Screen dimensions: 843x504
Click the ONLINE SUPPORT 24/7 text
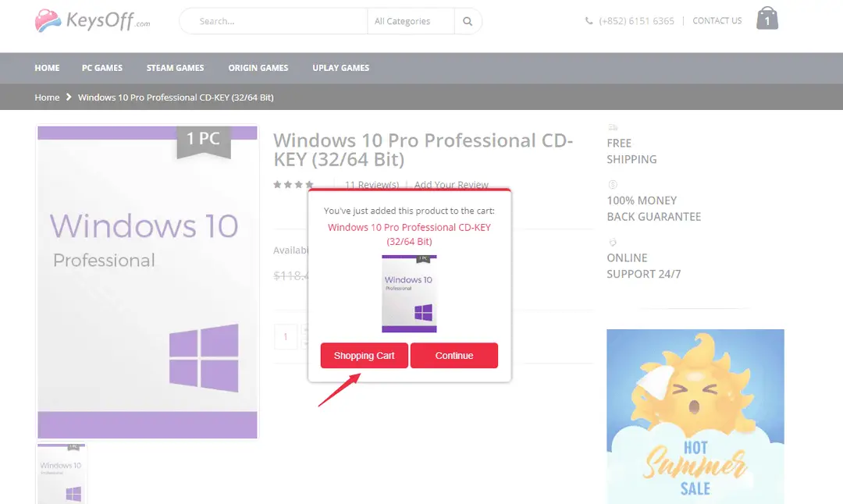tap(643, 266)
